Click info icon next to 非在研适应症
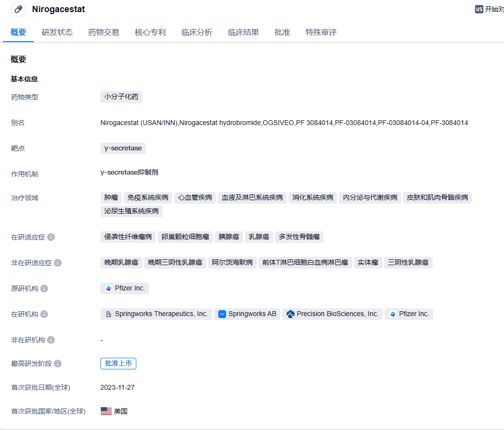This screenshot has width=504, height=430. (x=58, y=263)
